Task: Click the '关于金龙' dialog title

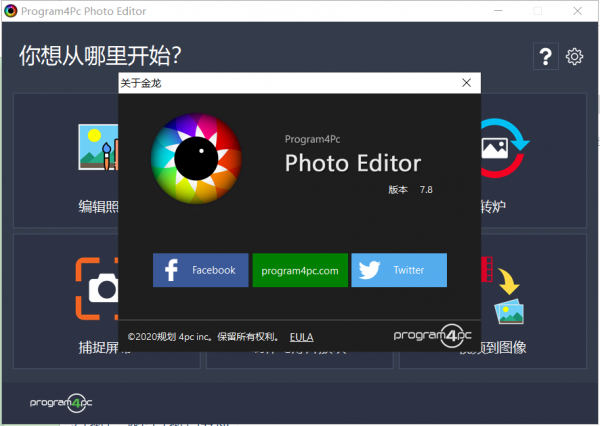Action: point(141,83)
